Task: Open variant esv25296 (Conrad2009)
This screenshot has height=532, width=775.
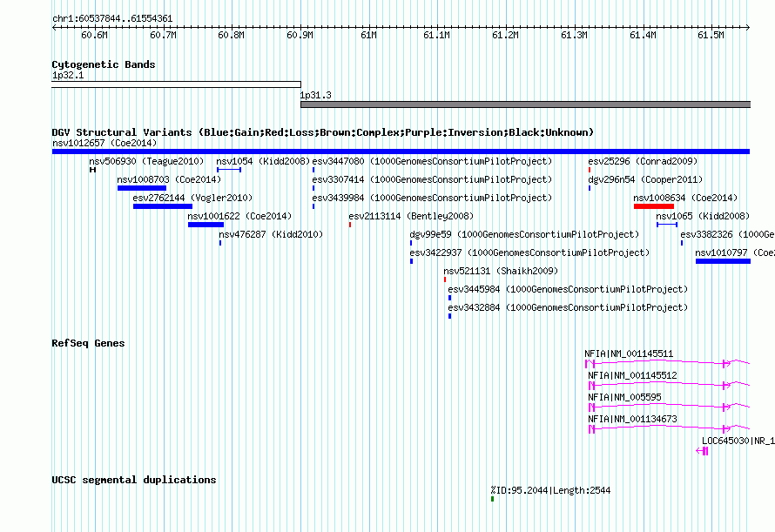Action: click(x=643, y=161)
